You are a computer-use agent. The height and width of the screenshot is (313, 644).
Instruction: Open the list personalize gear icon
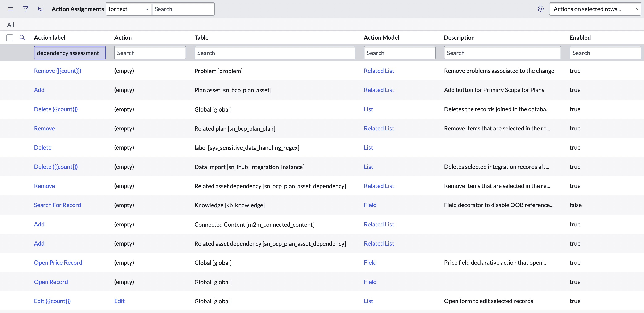[x=540, y=9]
